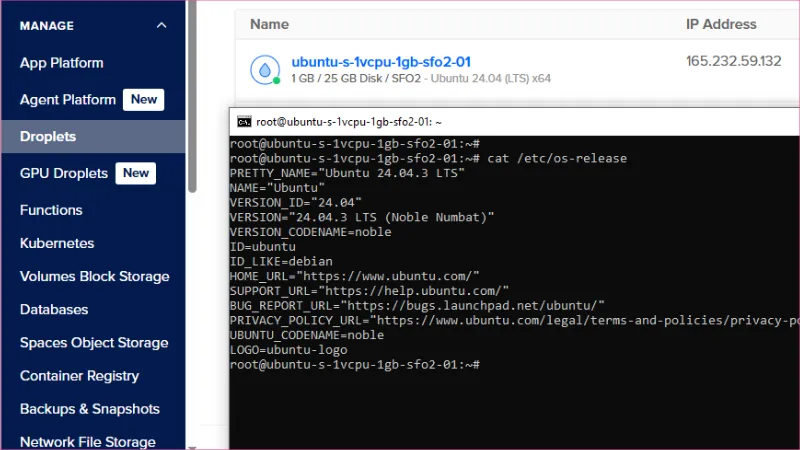Viewport: 800px width, 450px height.
Task: Click the cat /etc/os-release command line
Action: pyautogui.click(x=428, y=158)
